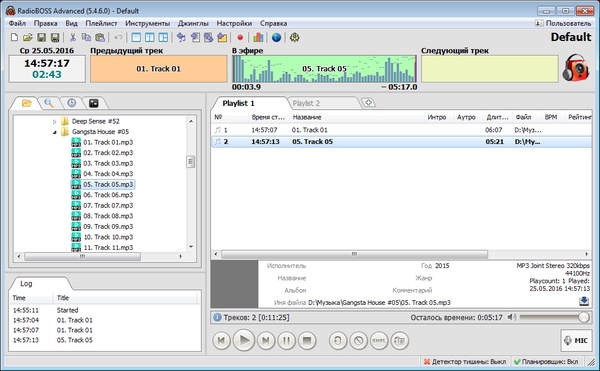Click the file tree vertical scrollbar down arrow
Screen dimensions: 600x371
click(x=191, y=247)
